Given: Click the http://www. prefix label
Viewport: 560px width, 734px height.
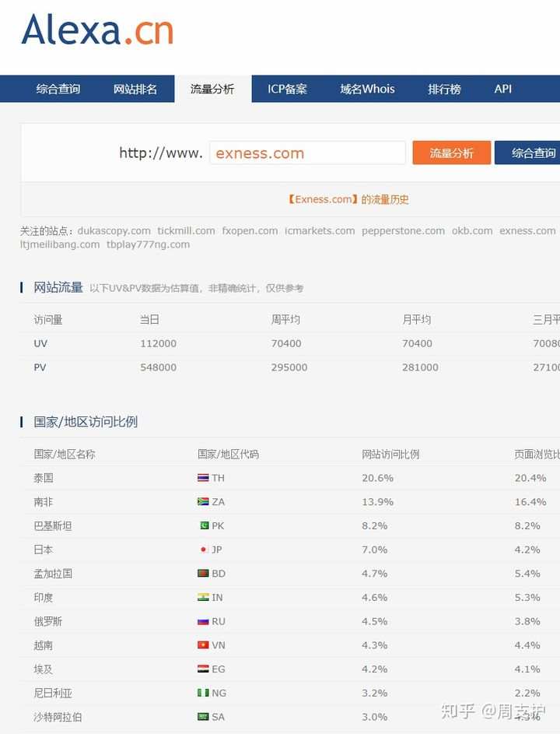Looking at the screenshot, I should [161, 153].
